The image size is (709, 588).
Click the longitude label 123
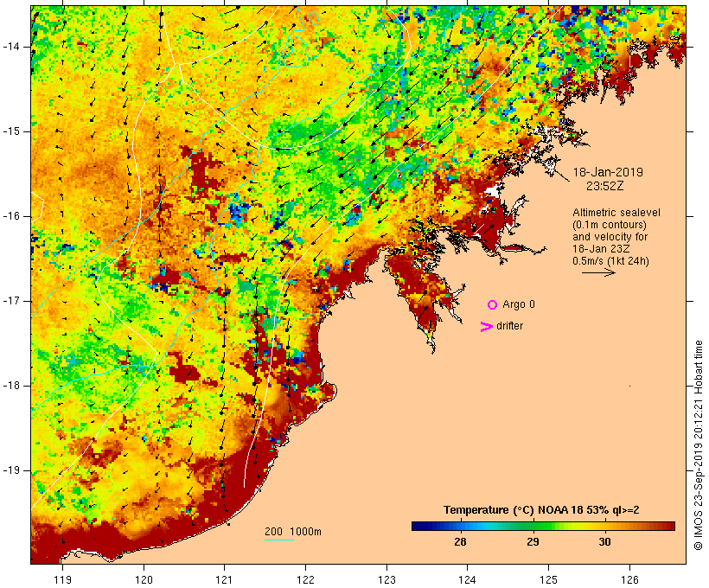pos(386,580)
